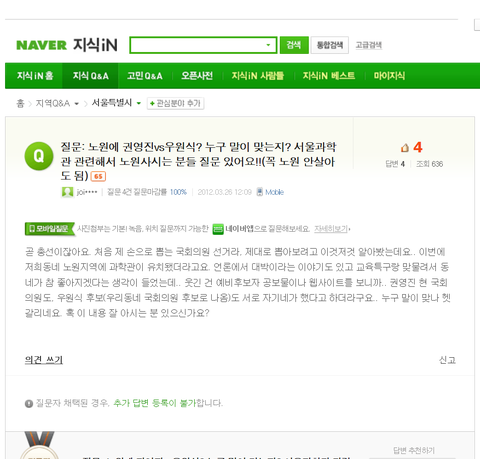This screenshot has height=459, width=480.
Task: Click the green Q question icon
Action: pyautogui.click(x=39, y=156)
